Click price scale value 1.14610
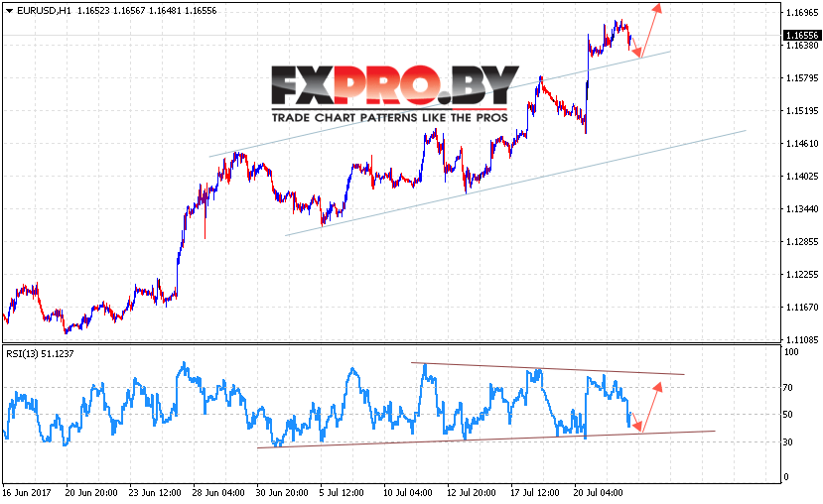The image size is (823, 504). click(x=802, y=144)
